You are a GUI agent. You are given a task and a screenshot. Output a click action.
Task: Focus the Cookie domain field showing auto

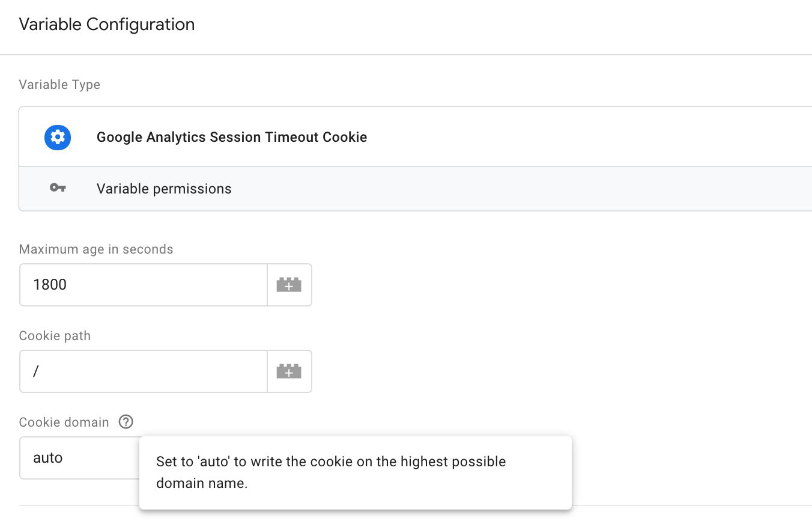point(80,458)
